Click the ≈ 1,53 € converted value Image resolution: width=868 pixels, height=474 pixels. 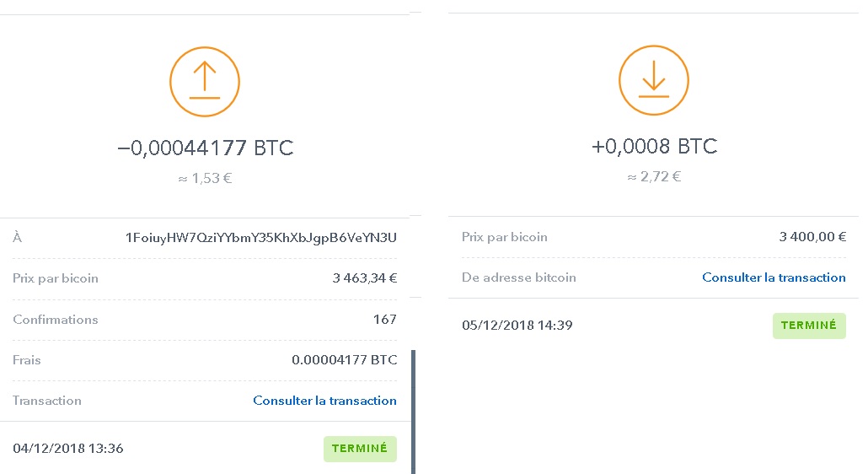tap(205, 178)
